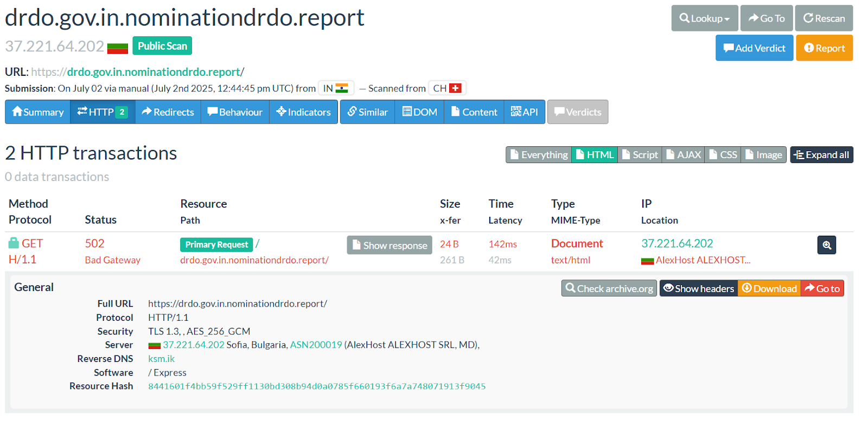View the DOM tab
Screen dimensions: 868x427
[x=419, y=112]
